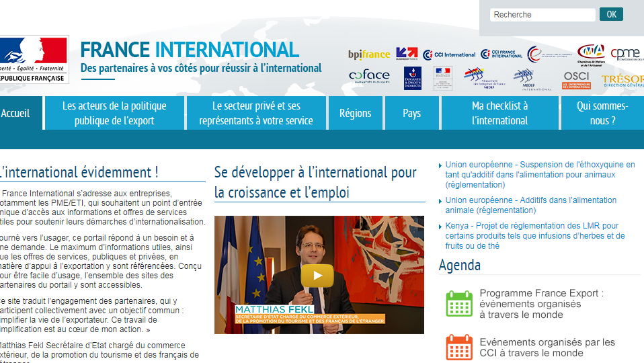Open Evénements organisés par les CCI link

click(x=547, y=348)
